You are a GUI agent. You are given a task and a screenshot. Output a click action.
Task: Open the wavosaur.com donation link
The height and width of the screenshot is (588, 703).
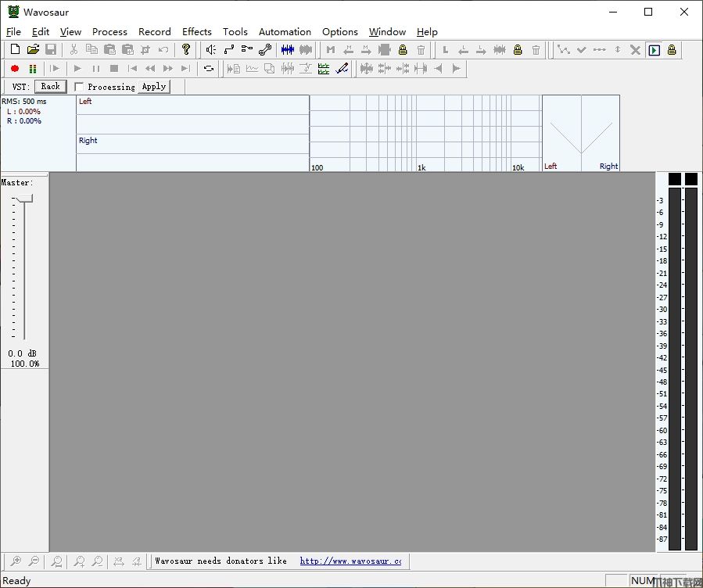pos(350,561)
